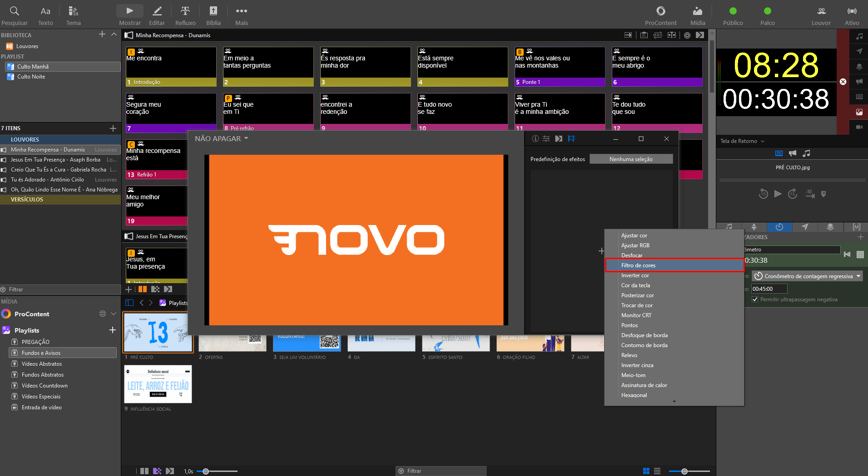Viewport: 868px width, 476px height.
Task: Open the media inspector properties sliders
Action: pos(546,139)
